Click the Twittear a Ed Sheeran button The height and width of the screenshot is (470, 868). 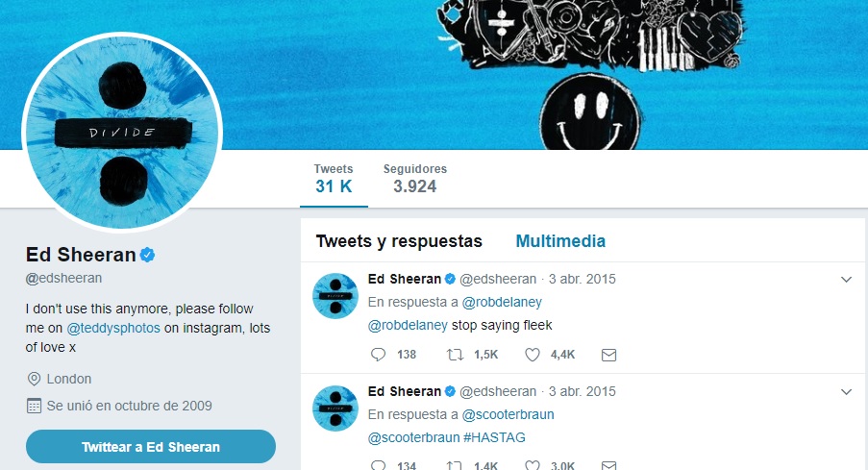pyautogui.click(x=151, y=447)
